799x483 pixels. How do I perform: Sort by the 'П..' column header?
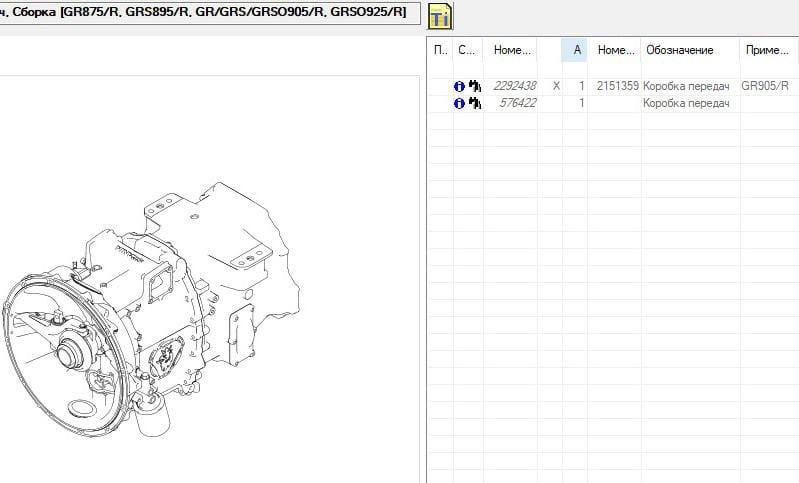(x=441, y=50)
